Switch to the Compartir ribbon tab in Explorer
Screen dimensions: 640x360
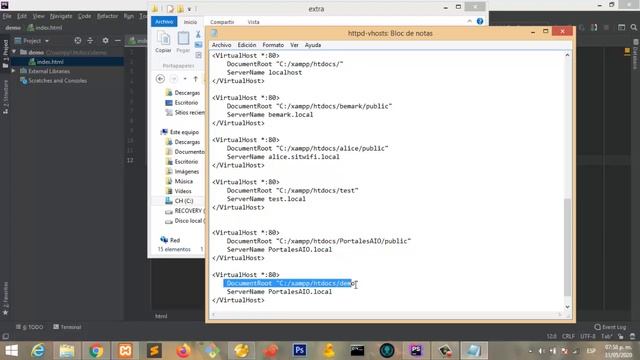pyautogui.click(x=222, y=22)
